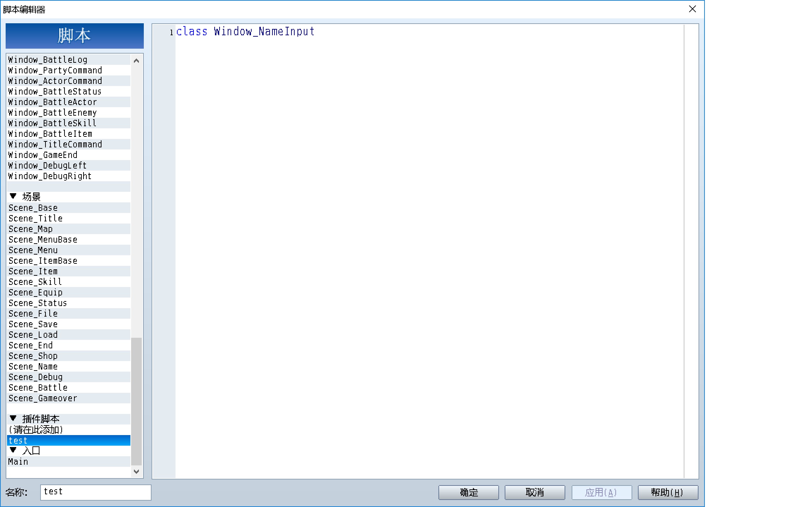
Task: Click the 取消 button
Action: (x=535, y=492)
